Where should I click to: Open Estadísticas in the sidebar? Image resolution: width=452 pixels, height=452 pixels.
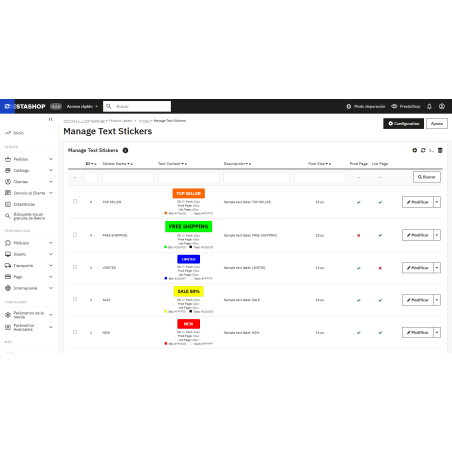[x=24, y=204]
